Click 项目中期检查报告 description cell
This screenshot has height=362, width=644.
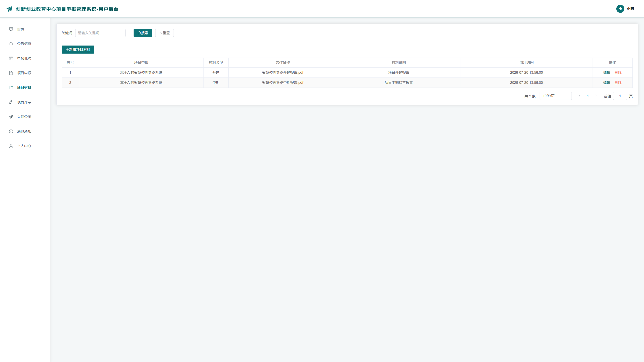[398, 83]
